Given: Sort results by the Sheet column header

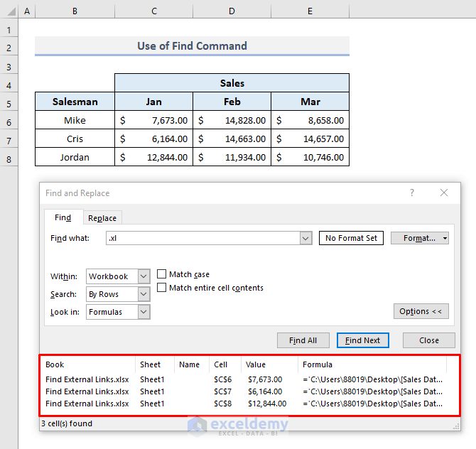Looking at the screenshot, I should pyautogui.click(x=155, y=364).
